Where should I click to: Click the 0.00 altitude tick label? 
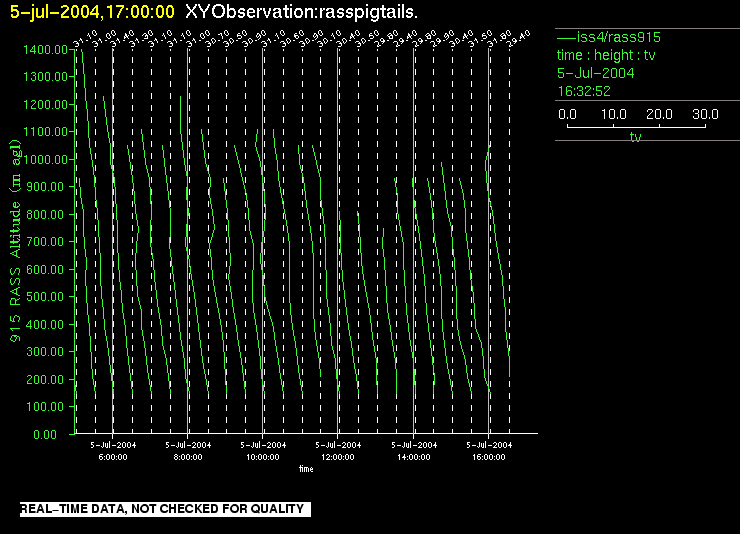[x=50, y=435]
